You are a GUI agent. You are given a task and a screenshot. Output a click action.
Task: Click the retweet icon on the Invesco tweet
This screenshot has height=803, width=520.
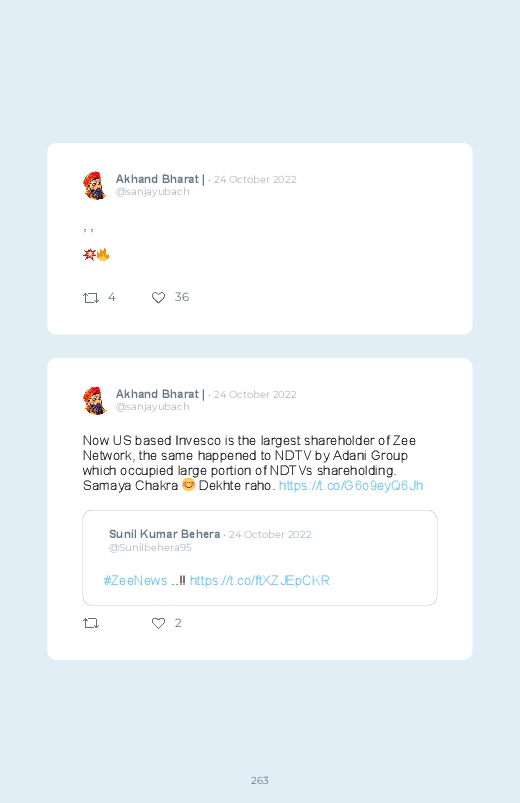[91, 623]
